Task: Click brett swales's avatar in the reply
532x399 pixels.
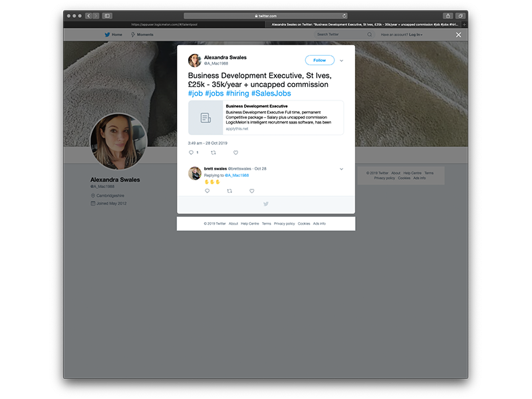Action: click(x=195, y=173)
